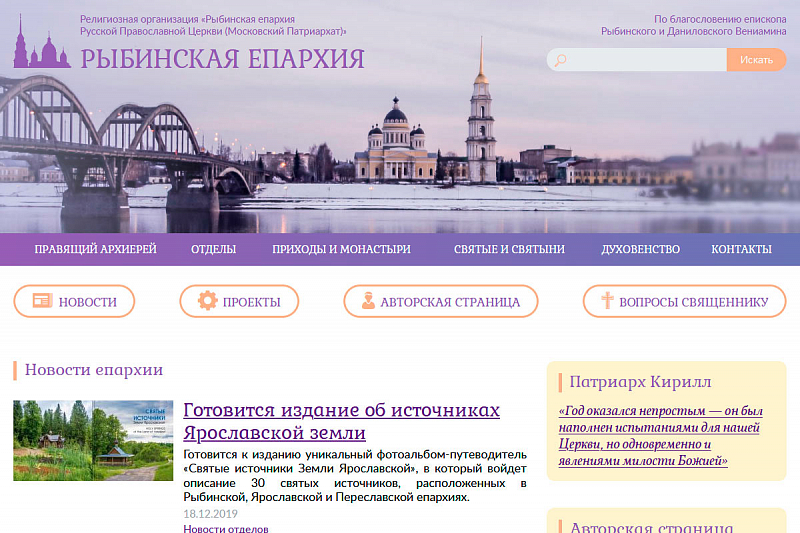The image size is (800, 533).
Task: Click the Патриарх Кирилл heading
Action: pos(640,382)
